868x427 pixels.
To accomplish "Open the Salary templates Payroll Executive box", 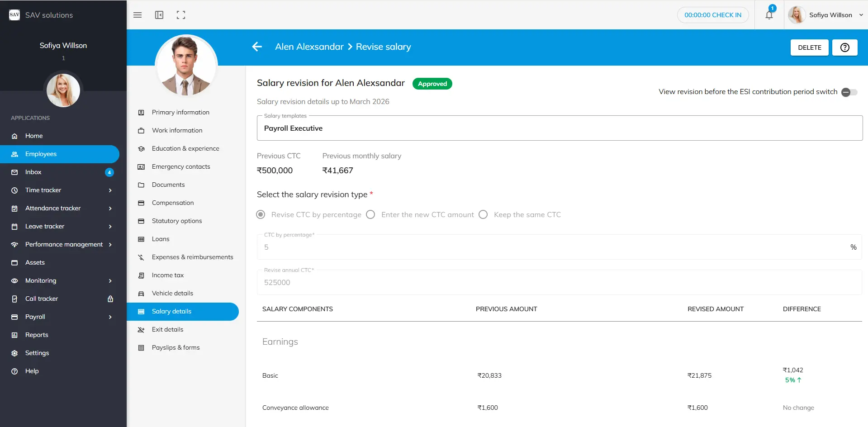I will coord(560,128).
